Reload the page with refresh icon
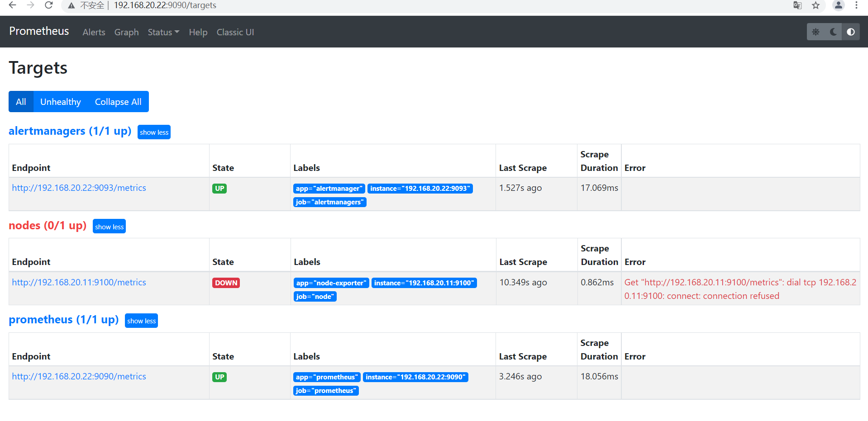868x421 pixels. [49, 5]
